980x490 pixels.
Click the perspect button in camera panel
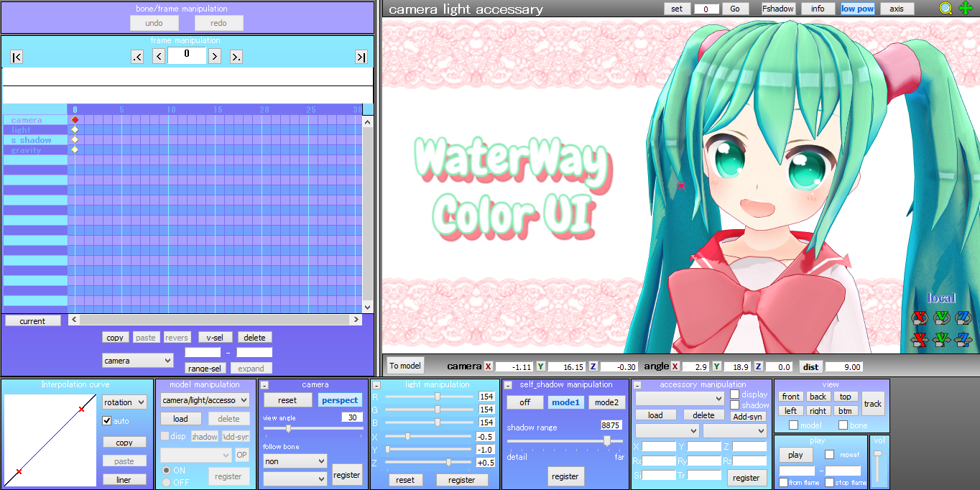340,400
